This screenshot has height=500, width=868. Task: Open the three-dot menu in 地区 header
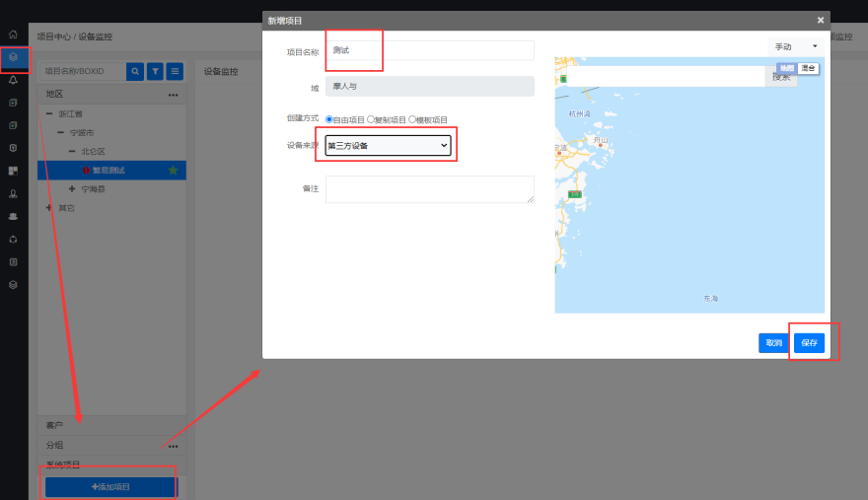[x=174, y=95]
